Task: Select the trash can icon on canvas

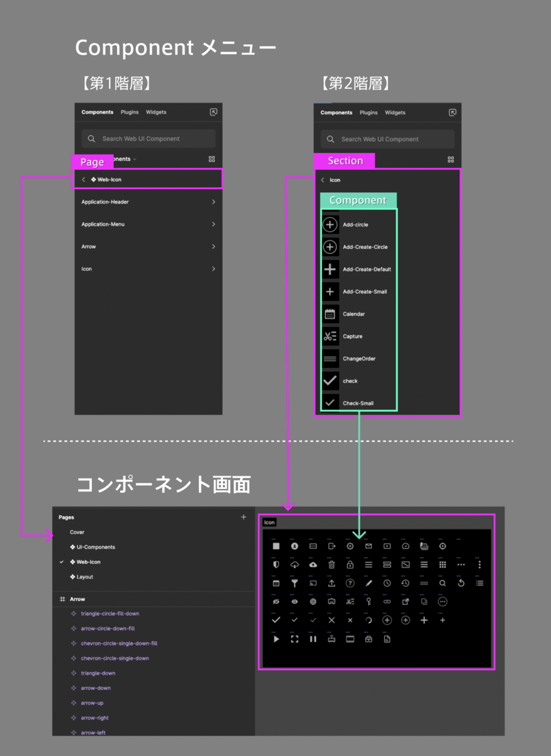Action: tap(331, 564)
